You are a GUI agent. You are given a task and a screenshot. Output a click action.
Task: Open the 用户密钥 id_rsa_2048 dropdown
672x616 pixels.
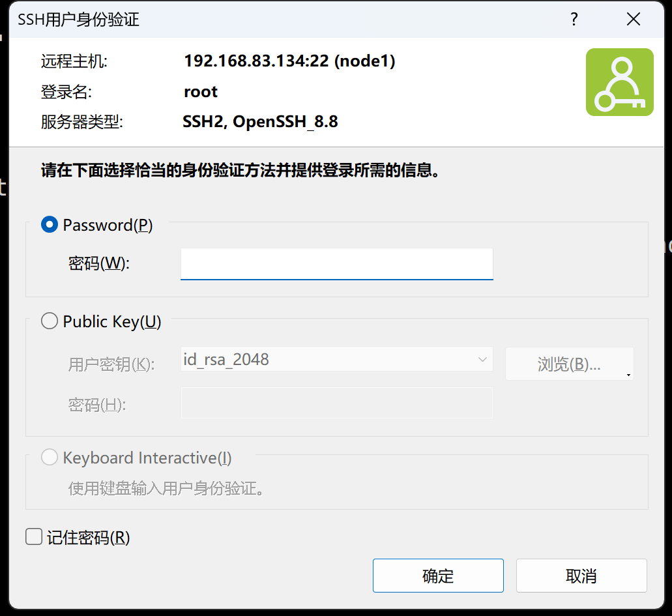(x=336, y=359)
